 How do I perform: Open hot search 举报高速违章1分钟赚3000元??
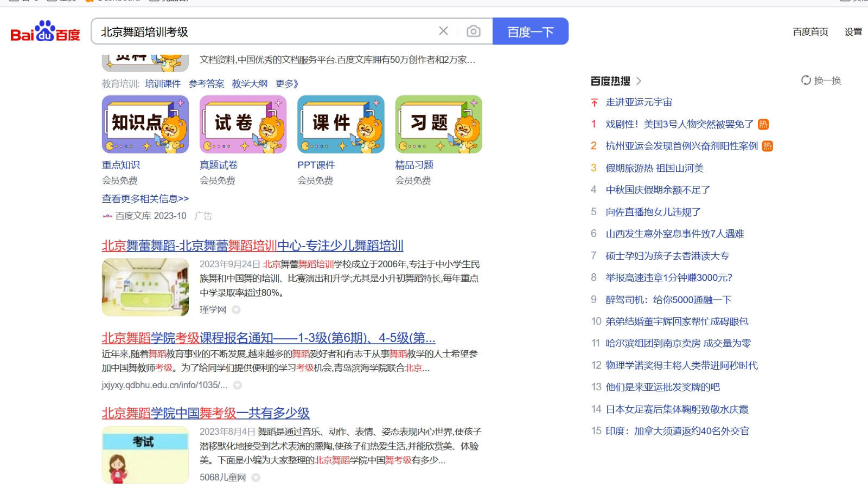pyautogui.click(x=669, y=278)
